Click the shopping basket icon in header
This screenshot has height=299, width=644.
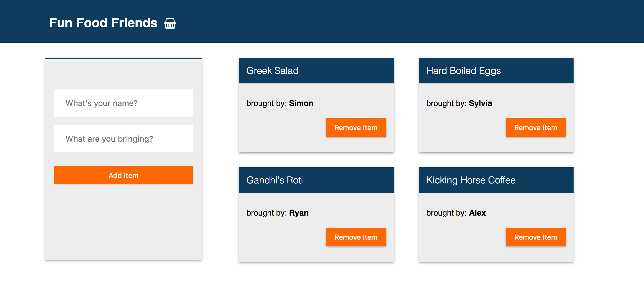pyautogui.click(x=170, y=23)
